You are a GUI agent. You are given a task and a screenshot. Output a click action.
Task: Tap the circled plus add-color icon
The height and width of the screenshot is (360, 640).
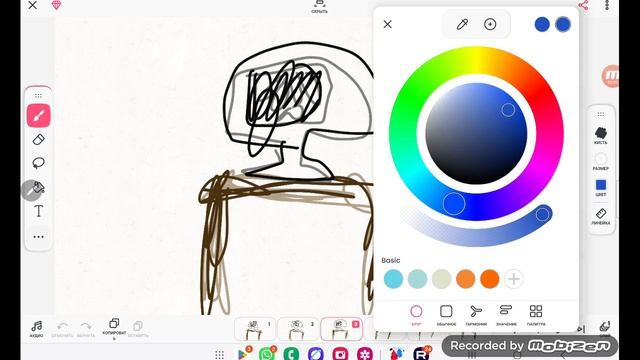490,24
